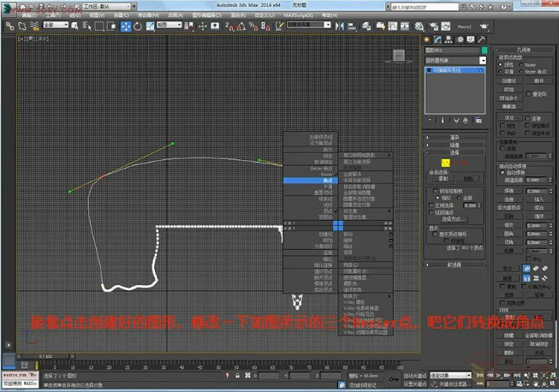Click the Link selection tool icon

coord(9,27)
